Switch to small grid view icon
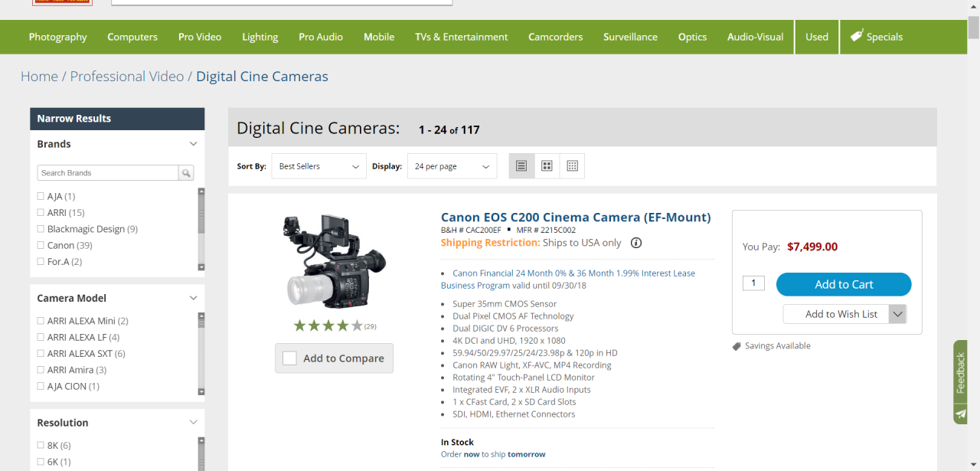Viewport: 980px width, 471px height. (x=572, y=166)
